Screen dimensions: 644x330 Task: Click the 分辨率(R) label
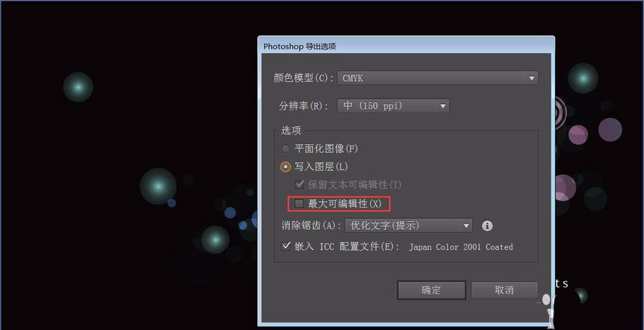304,105
